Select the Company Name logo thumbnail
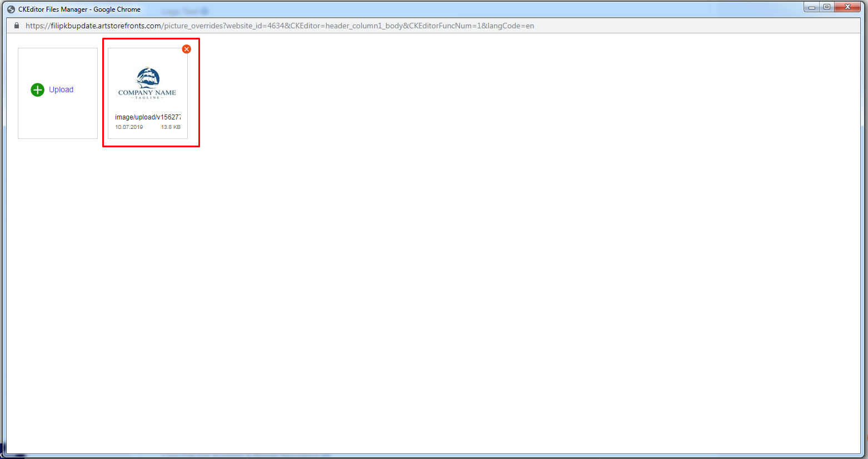The width and height of the screenshot is (868, 459). pyautogui.click(x=147, y=83)
